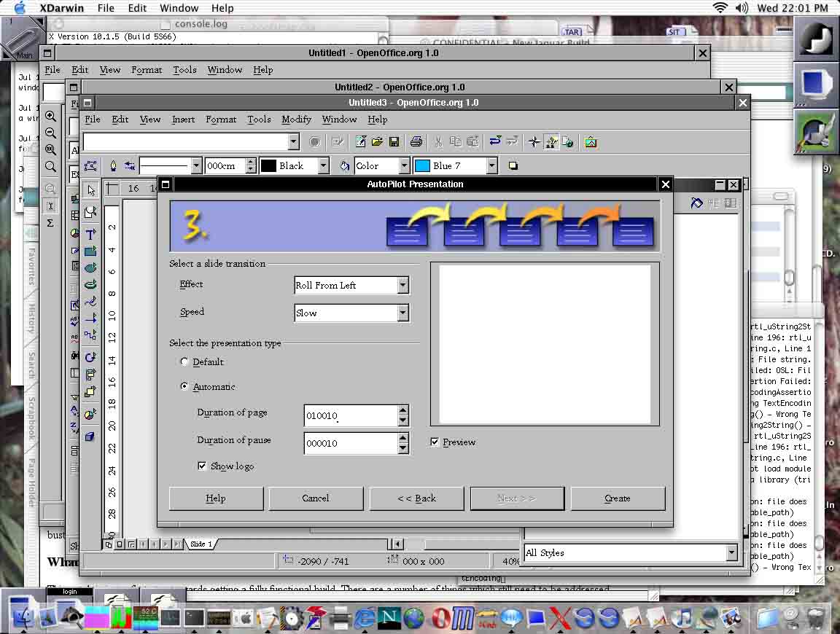The height and width of the screenshot is (634, 840).
Task: Increase Duration of page with up arrow
Action: 402,410
